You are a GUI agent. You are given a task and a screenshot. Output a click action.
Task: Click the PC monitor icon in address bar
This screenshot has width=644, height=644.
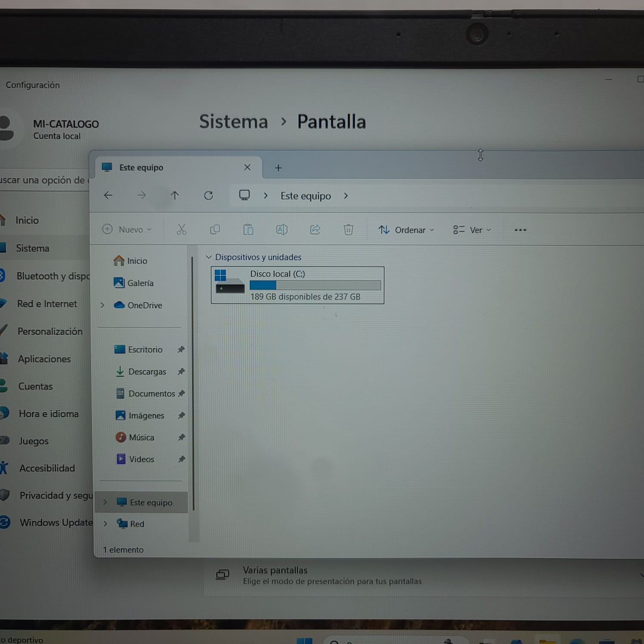pyautogui.click(x=245, y=195)
